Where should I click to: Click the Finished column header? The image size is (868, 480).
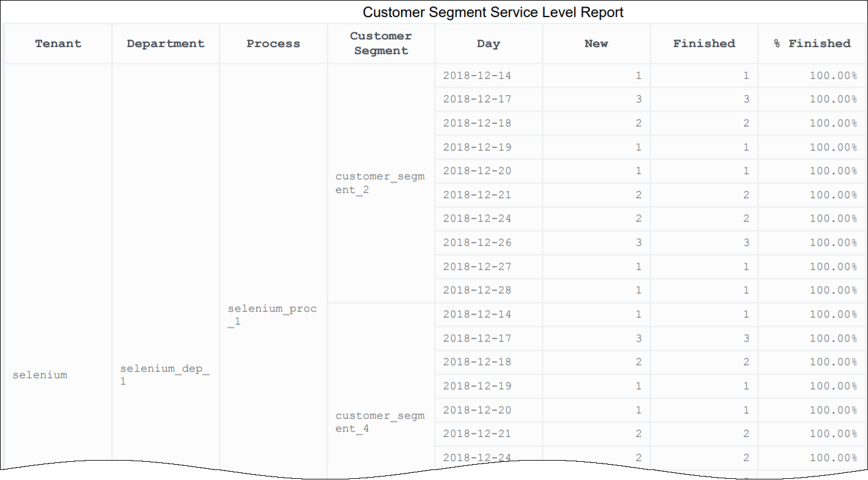click(704, 43)
